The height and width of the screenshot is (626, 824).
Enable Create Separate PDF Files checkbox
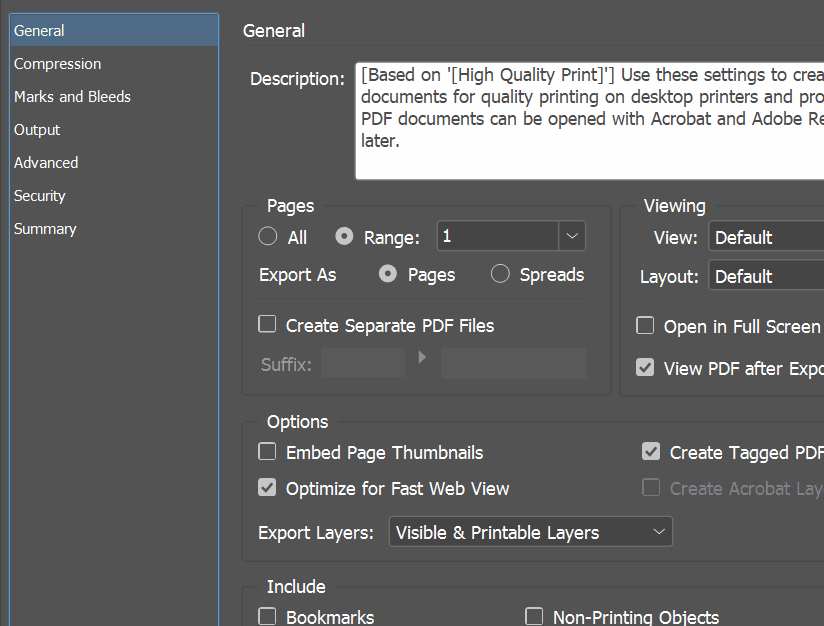(x=268, y=324)
